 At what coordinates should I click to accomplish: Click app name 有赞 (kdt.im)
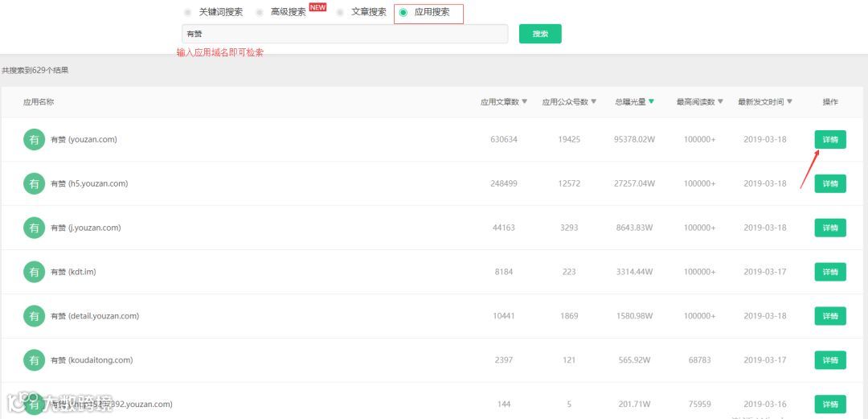click(x=74, y=272)
